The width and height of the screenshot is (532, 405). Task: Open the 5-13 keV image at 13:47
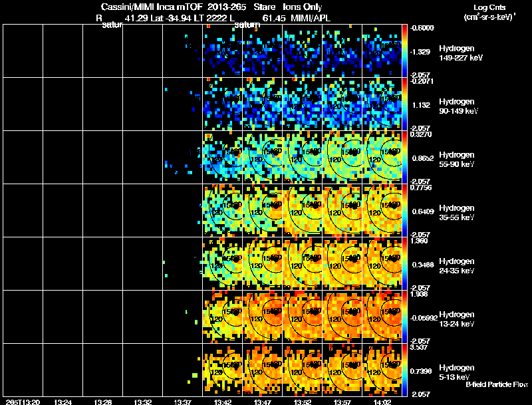(262, 370)
